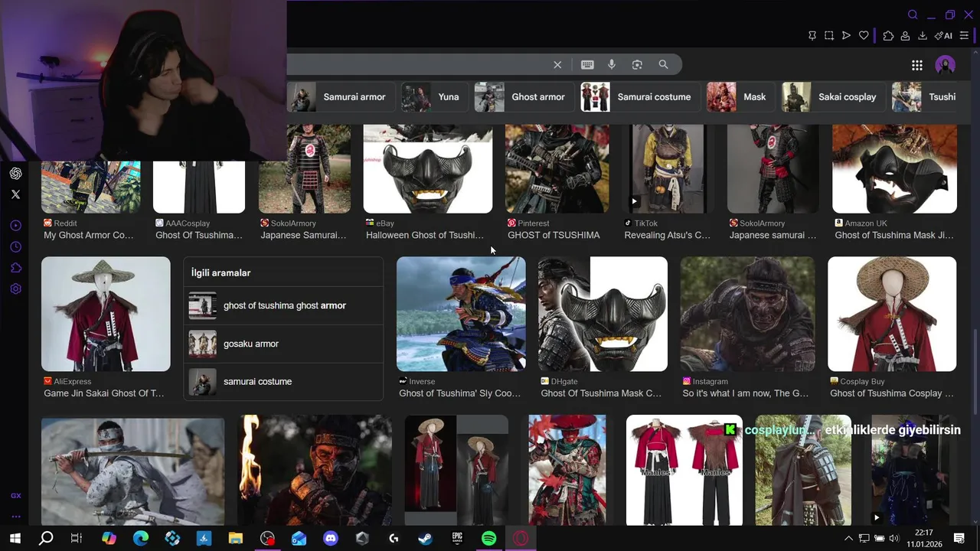Open Pinterest GHOST of TSUSHIMA result link

click(x=554, y=235)
